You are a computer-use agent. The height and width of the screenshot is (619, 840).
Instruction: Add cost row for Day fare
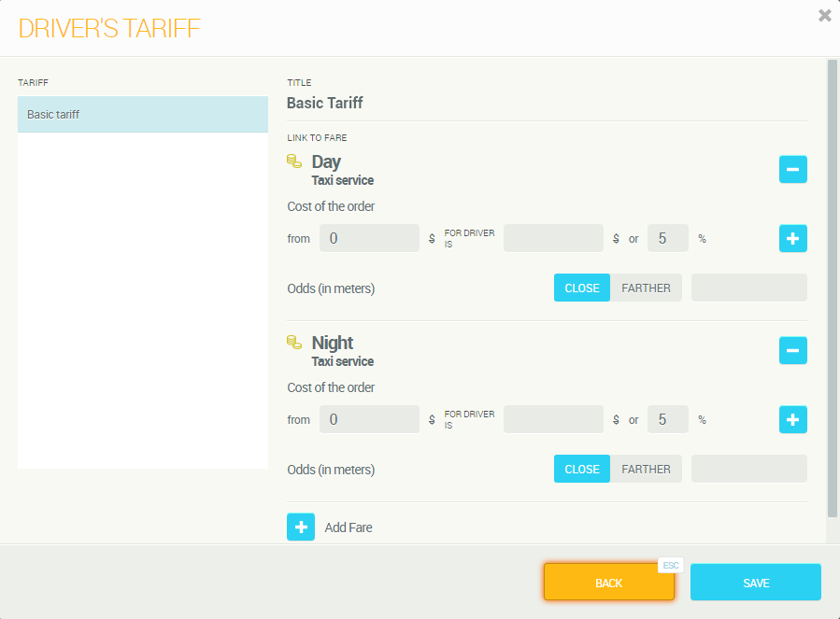792,239
